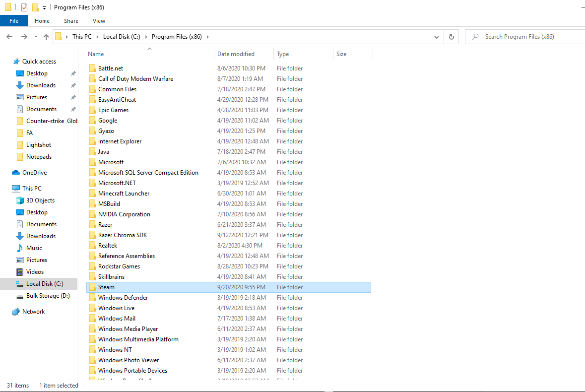The image size is (585, 392).
Task: Switch to the Home ribbon tab
Action: [42, 21]
